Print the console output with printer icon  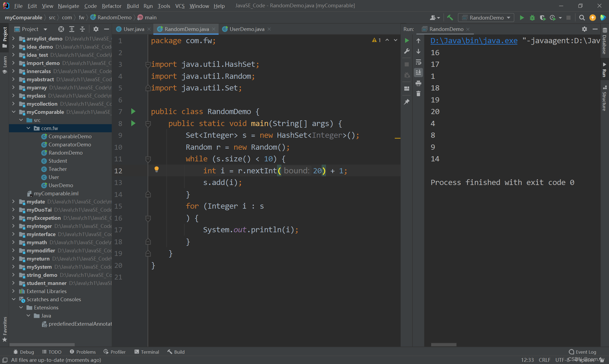(x=418, y=83)
